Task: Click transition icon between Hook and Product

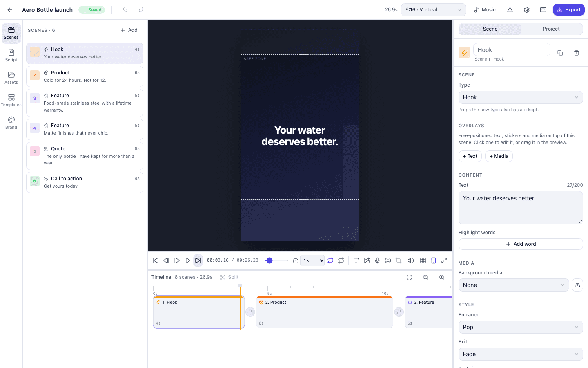Action: 250,312
